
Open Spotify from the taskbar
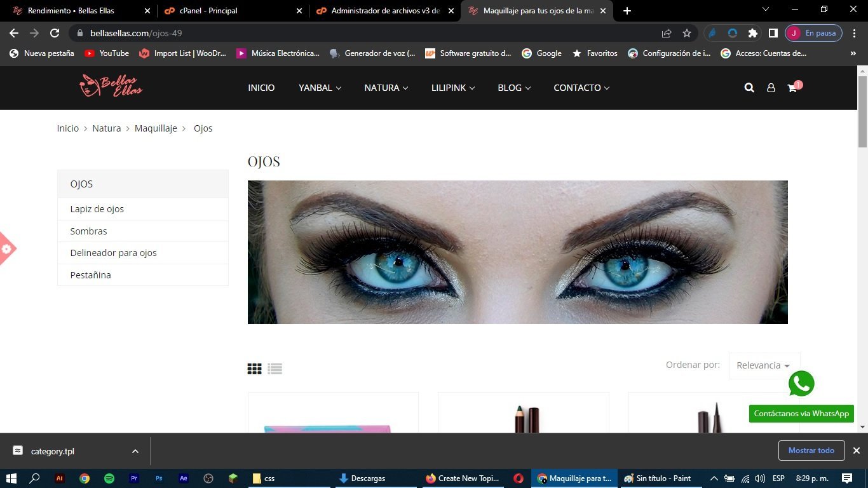(109, 478)
